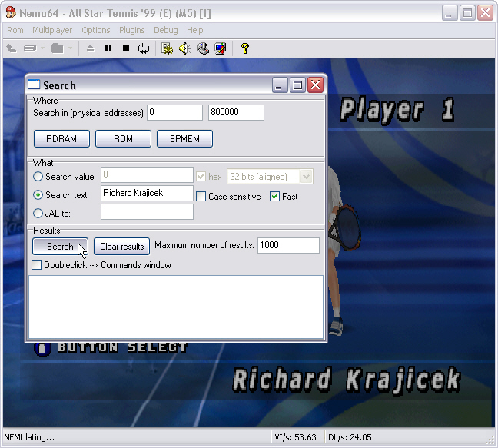Open input plugin settings icon
Viewport: 498px width, 448px height.
203,48
